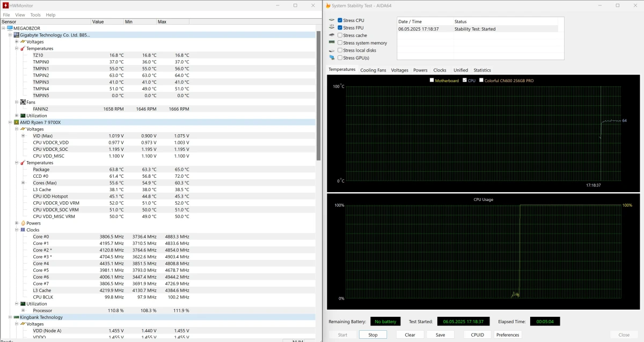Click the Gigabyte motherboard icon
The width and height of the screenshot is (644, 342).
[x=17, y=35]
